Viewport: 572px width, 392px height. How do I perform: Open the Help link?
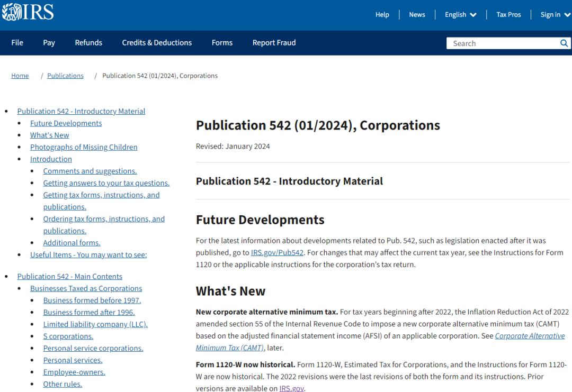click(382, 15)
